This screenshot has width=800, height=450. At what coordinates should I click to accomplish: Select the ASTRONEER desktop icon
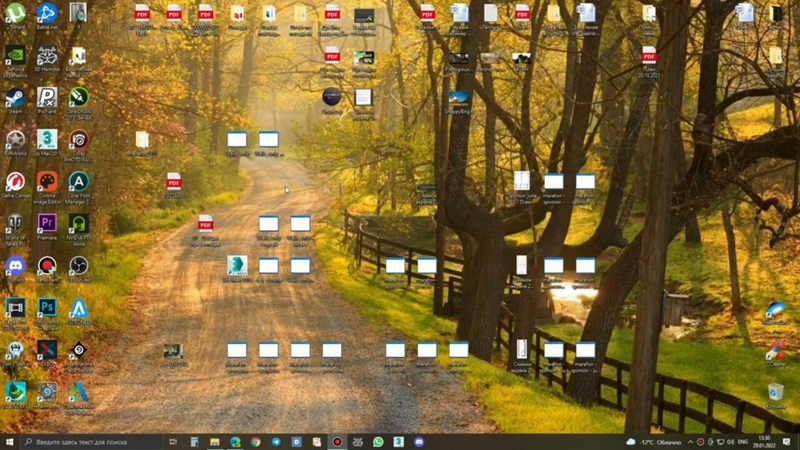click(x=79, y=311)
